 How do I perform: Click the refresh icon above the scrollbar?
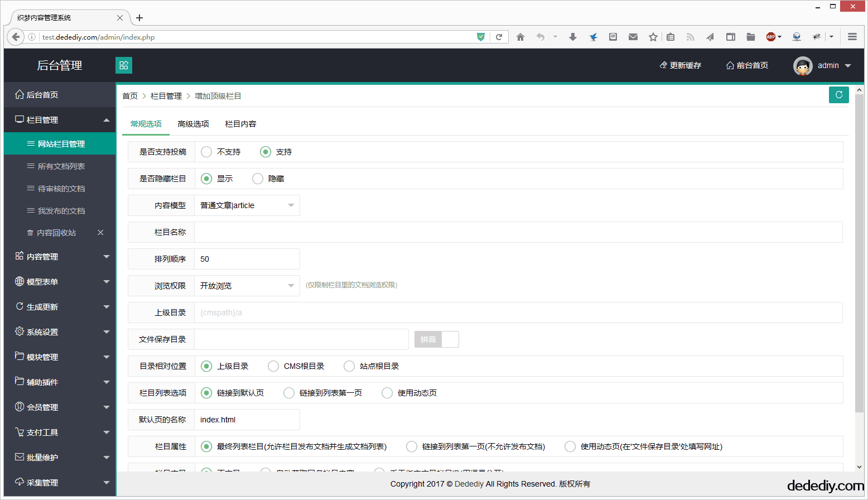pos(839,95)
